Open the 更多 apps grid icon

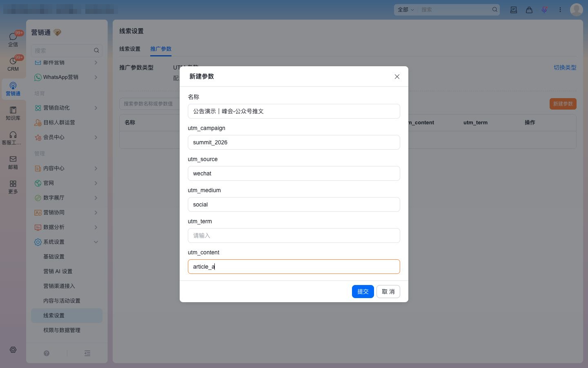coord(13,187)
